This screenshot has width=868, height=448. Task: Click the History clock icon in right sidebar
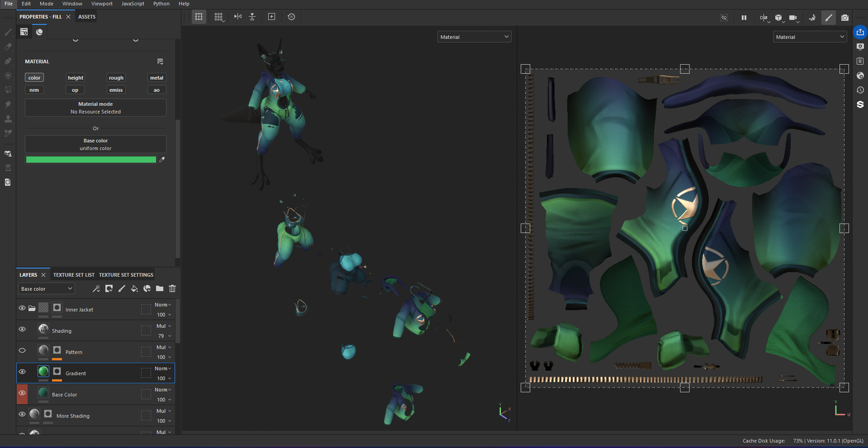(x=860, y=90)
